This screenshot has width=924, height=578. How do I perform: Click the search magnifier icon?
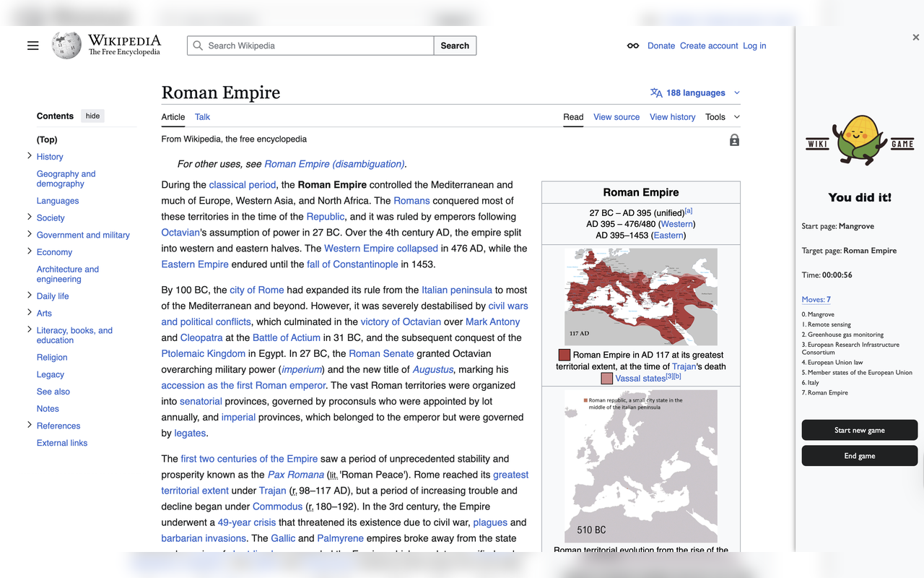click(198, 46)
